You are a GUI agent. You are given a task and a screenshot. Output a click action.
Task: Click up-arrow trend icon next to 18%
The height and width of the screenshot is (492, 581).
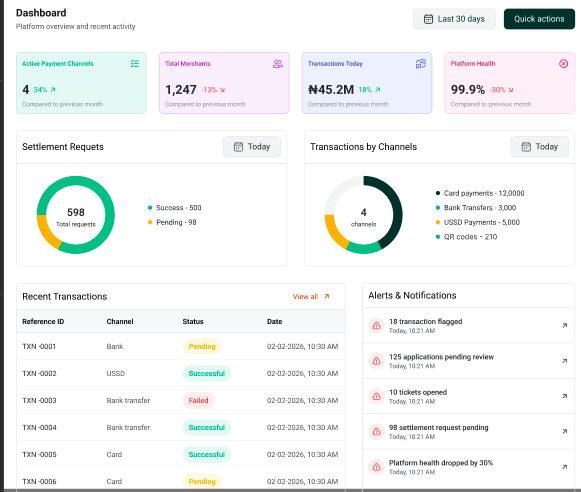(378, 90)
